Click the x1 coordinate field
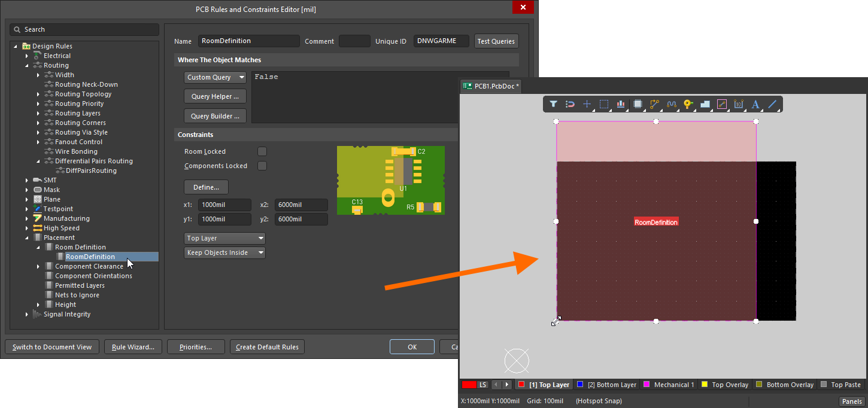868x408 pixels. [x=224, y=205]
